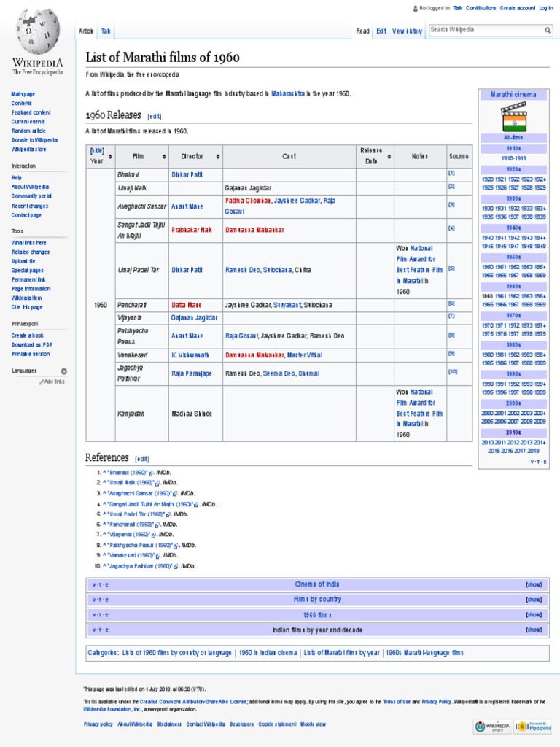Open Recent changes in sidebar
The height and width of the screenshot is (747, 560).
tap(30, 206)
